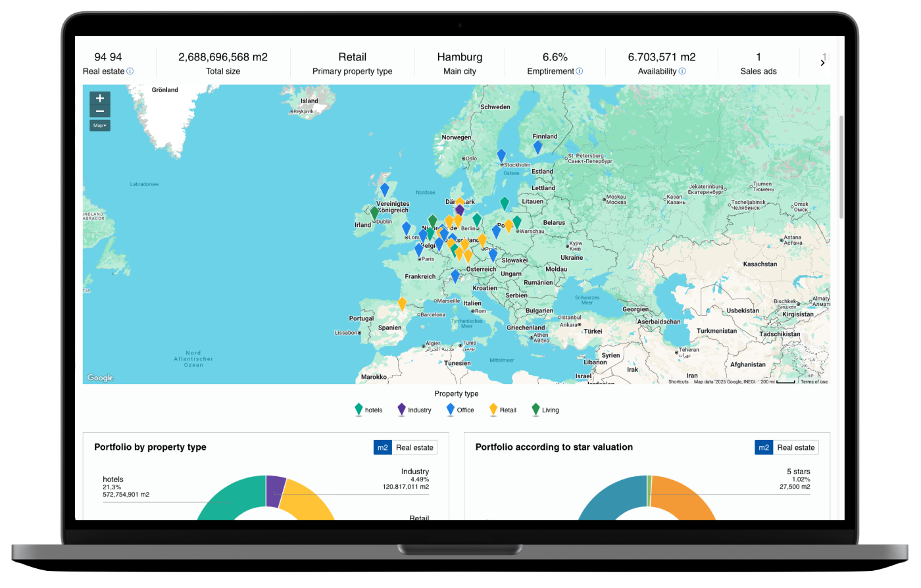Select the blue Office marker south of Österreich label

[x=455, y=276]
